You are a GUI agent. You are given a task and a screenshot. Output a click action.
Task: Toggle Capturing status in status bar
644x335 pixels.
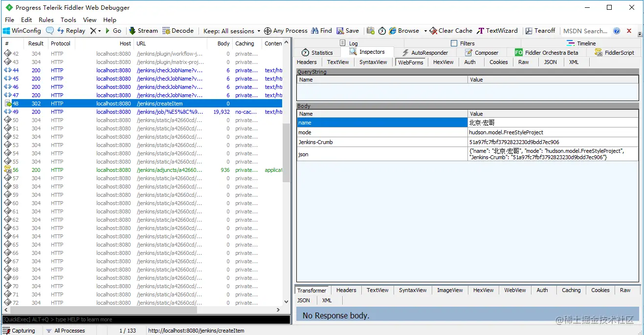(x=19, y=331)
